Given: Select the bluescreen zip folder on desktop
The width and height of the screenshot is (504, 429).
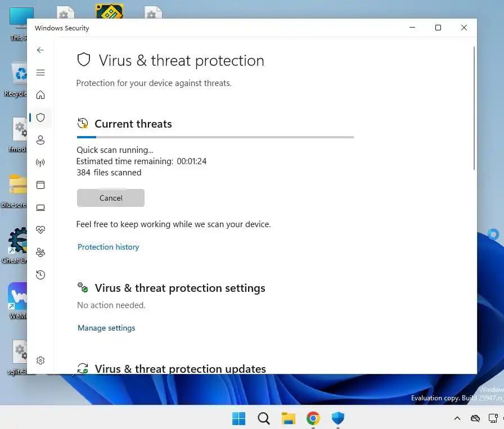Looking at the screenshot, I should 14,191.
